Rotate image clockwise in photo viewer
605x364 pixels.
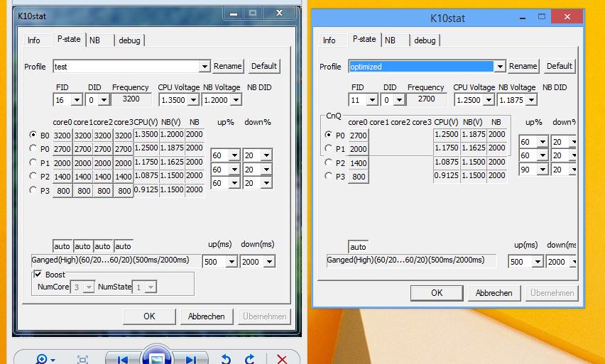click(250, 359)
